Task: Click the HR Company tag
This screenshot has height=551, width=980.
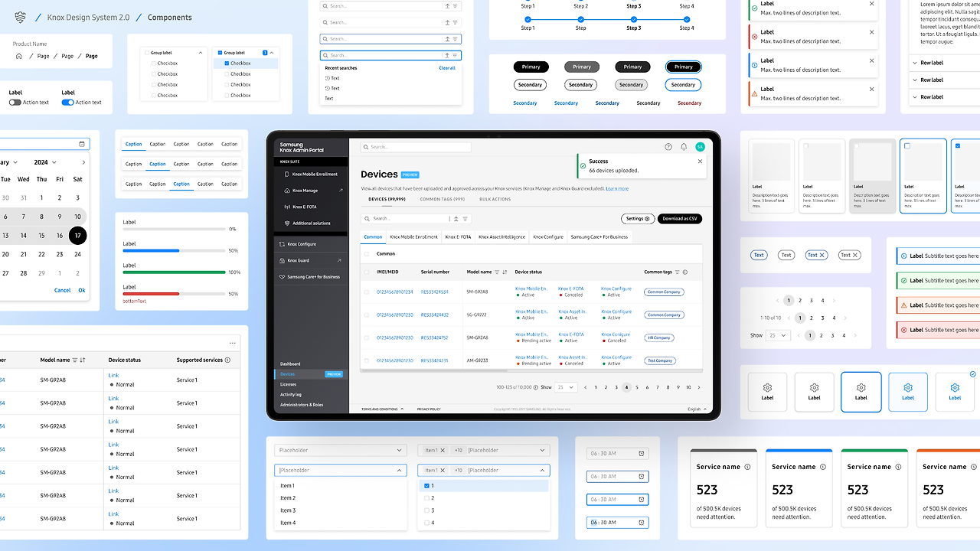Action: [659, 337]
